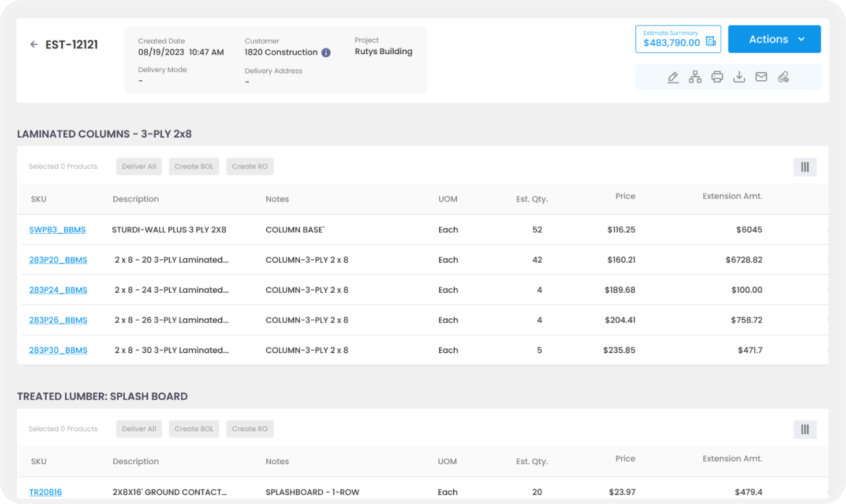Click Create RO in Treated Lumber section
The image size is (846, 504).
pyautogui.click(x=250, y=429)
